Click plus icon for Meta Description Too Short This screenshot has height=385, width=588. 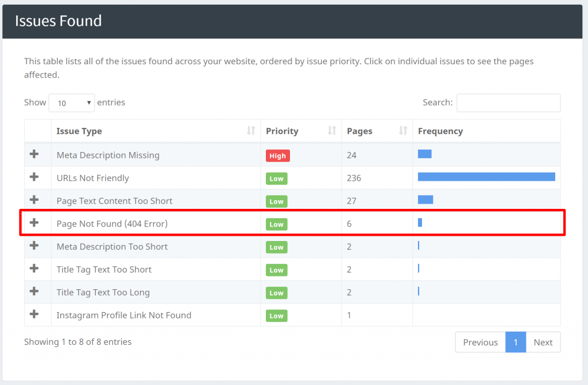34,246
